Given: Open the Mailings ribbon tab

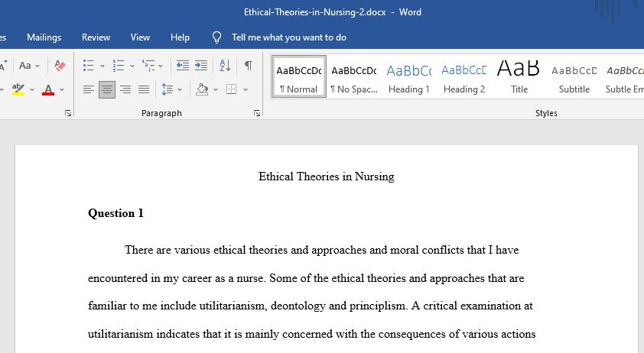Looking at the screenshot, I should coord(44,37).
